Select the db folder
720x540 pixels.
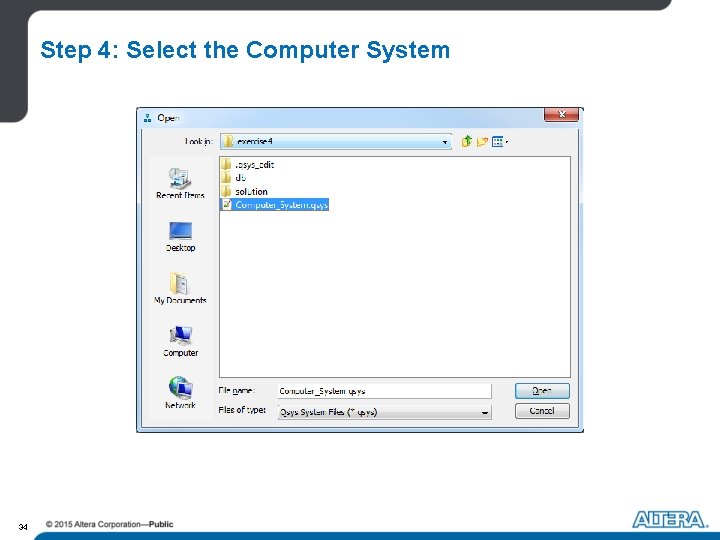pyautogui.click(x=234, y=178)
